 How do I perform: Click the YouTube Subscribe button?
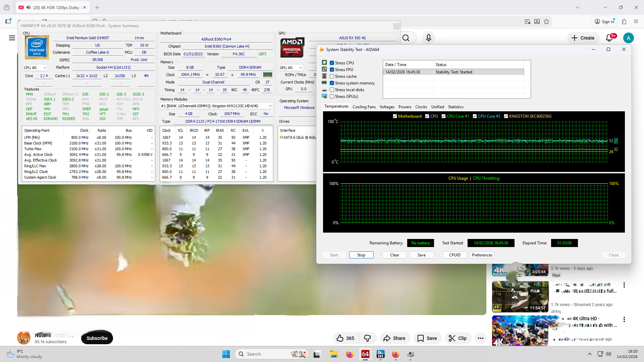point(97,338)
